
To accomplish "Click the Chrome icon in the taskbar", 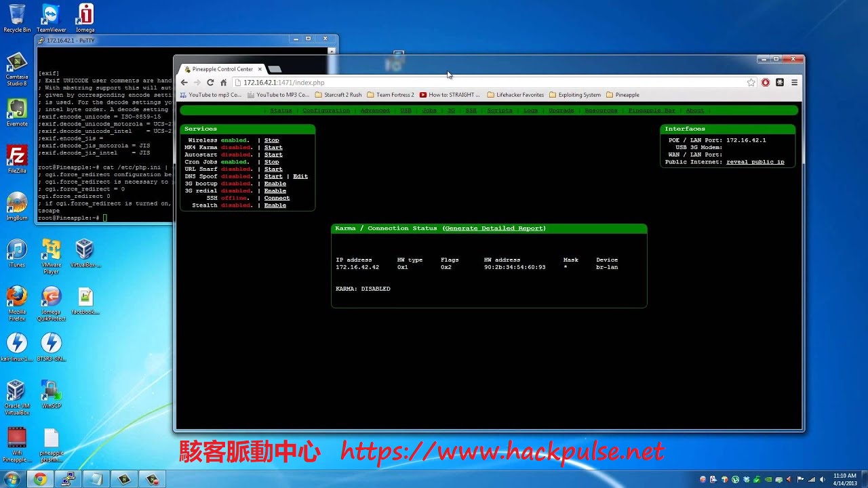I will [40, 479].
